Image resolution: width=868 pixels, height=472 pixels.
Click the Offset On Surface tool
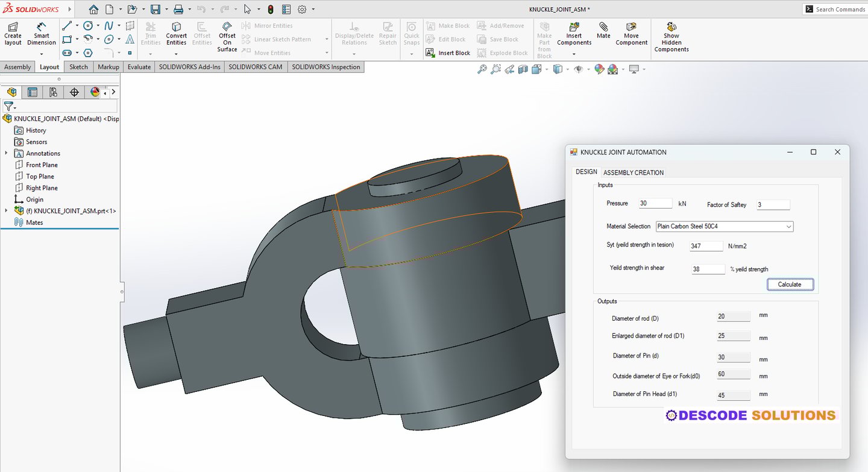[x=227, y=36]
